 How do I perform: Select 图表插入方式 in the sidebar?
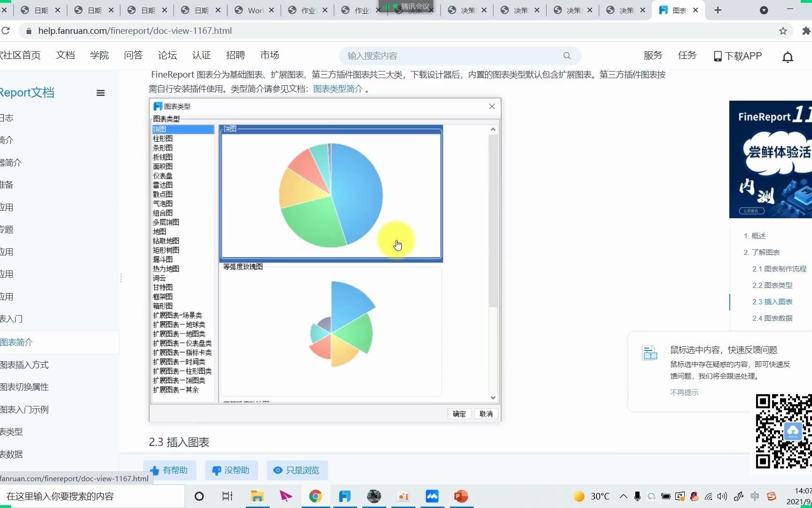(x=24, y=365)
